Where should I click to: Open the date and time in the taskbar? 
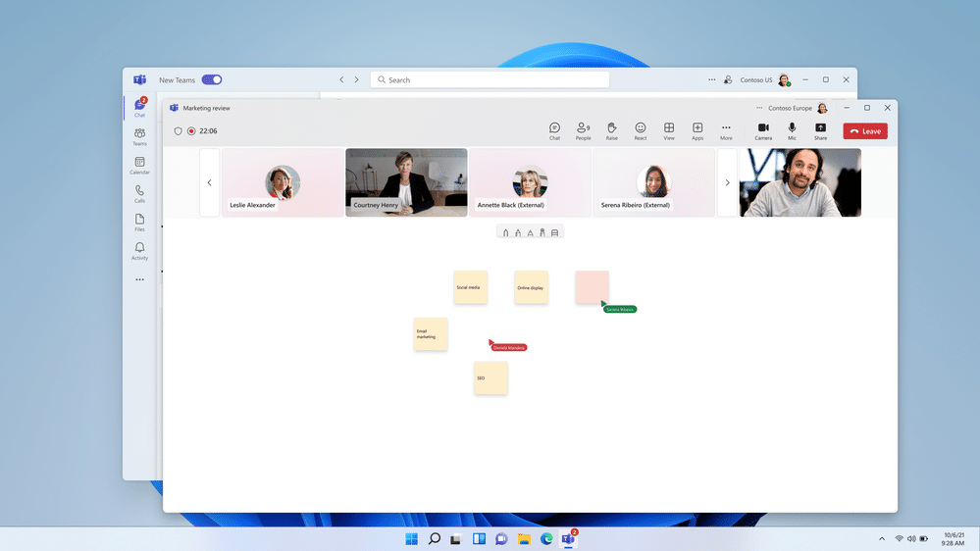pyautogui.click(x=954, y=539)
